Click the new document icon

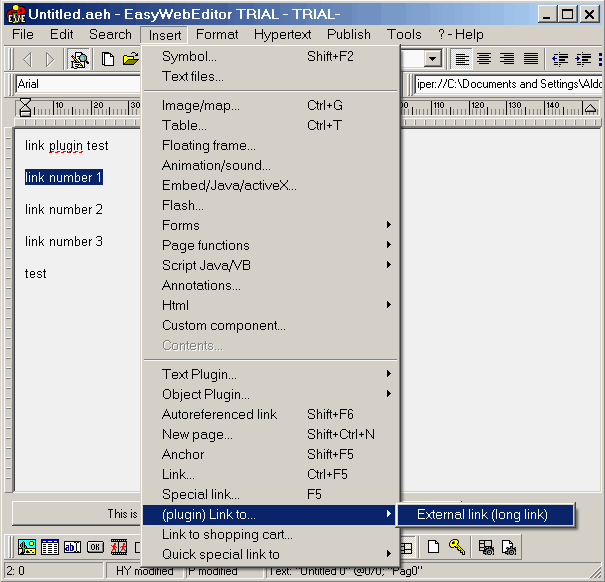tap(108, 59)
